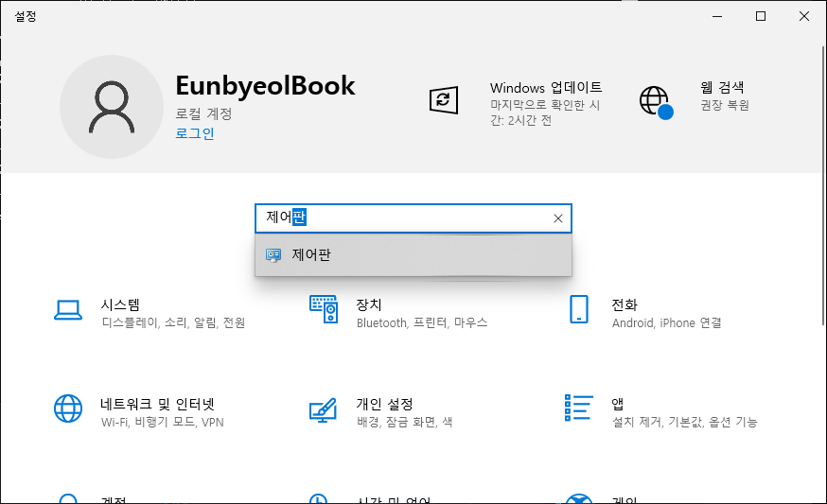This screenshot has height=504, width=827.
Task: Open the 네트워크 및 인터넷 globe icon
Action: pos(68,408)
